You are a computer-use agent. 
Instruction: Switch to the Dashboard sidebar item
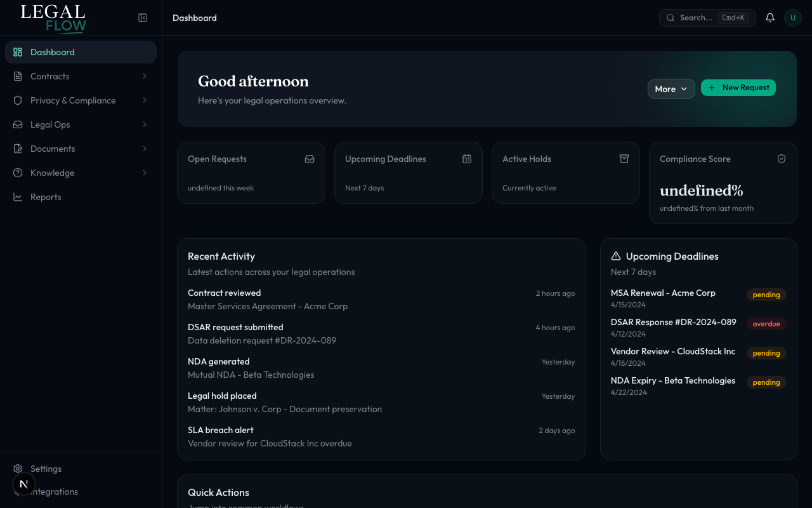pyautogui.click(x=52, y=52)
